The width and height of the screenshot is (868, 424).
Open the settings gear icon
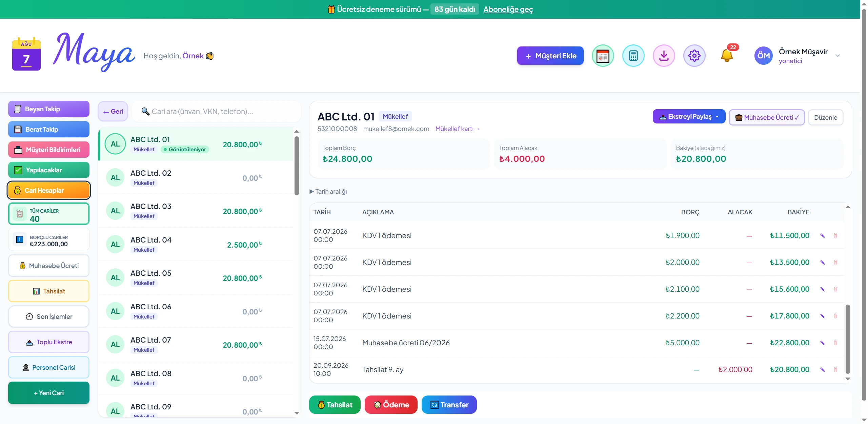coord(694,56)
